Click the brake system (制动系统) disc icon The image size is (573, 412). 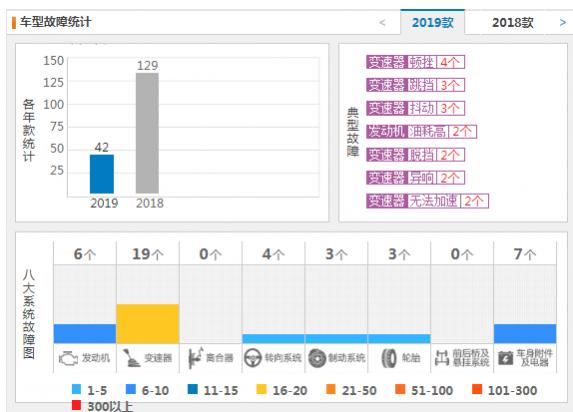coord(317,358)
